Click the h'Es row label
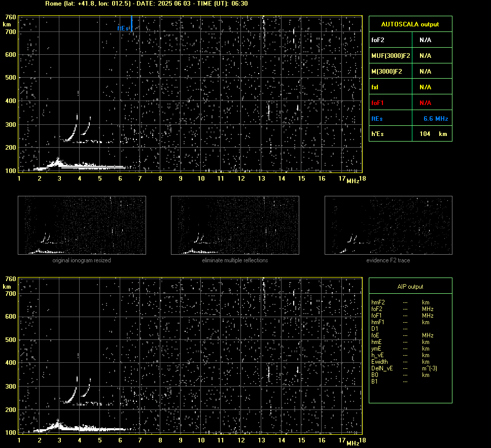Image resolution: width=491 pixels, height=448 pixels. (377, 134)
